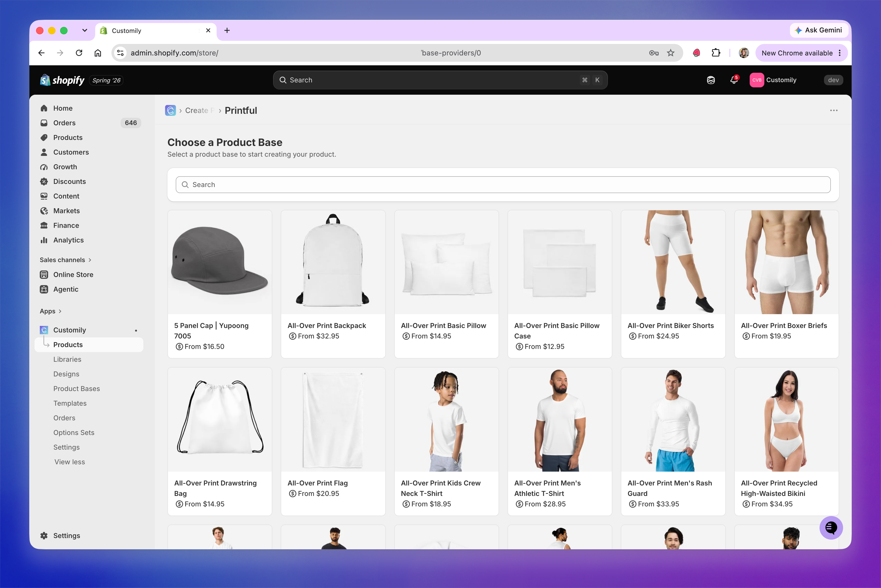Viewport: 881px width, 588px height.
Task: Focus the product base search field
Action: pos(503,184)
